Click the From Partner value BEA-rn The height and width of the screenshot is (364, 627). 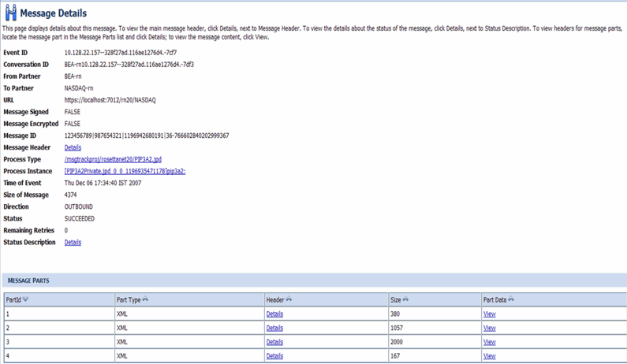[73, 76]
